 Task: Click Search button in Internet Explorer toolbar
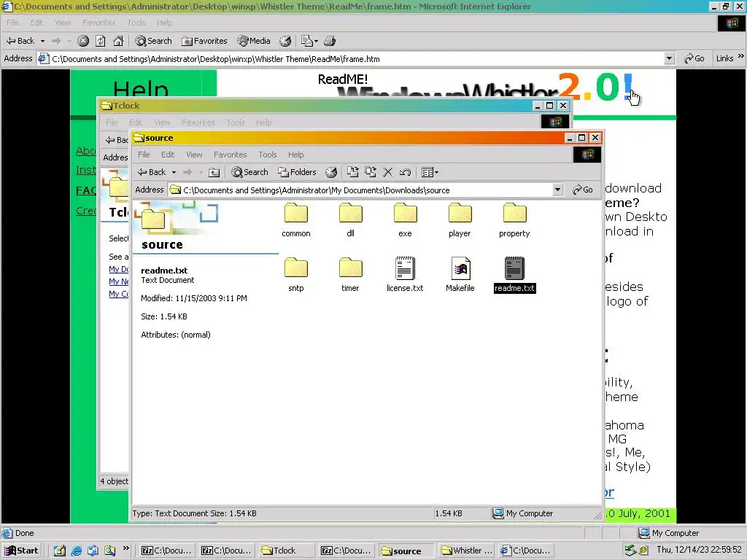153,41
